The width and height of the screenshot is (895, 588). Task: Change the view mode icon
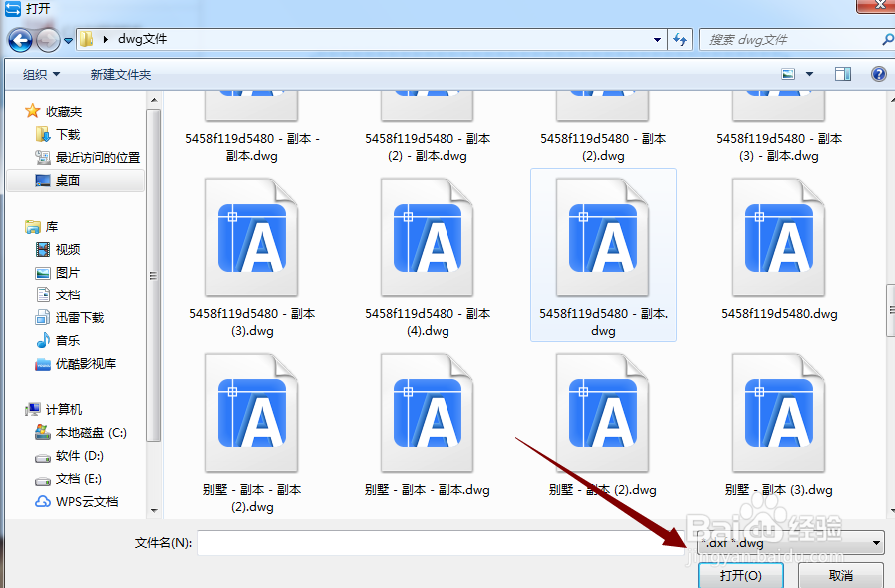(788, 74)
